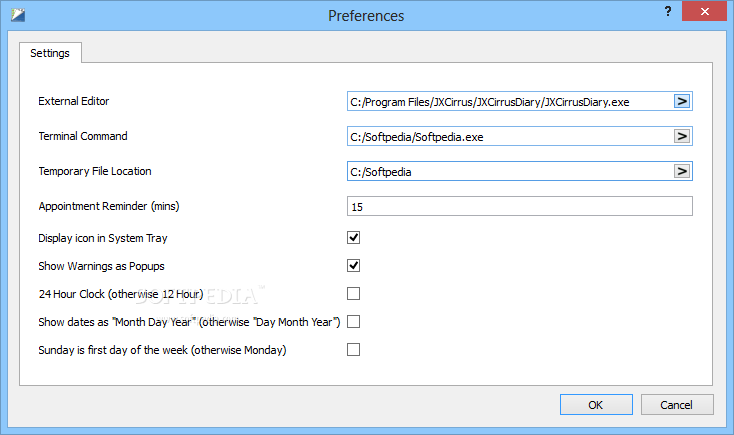Confirm preferences with OK

tap(596, 405)
